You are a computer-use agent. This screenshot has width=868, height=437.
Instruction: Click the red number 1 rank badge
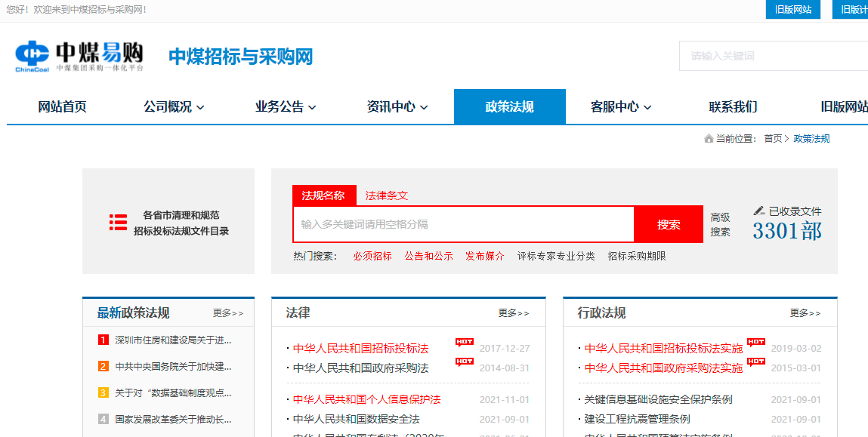[103, 340]
